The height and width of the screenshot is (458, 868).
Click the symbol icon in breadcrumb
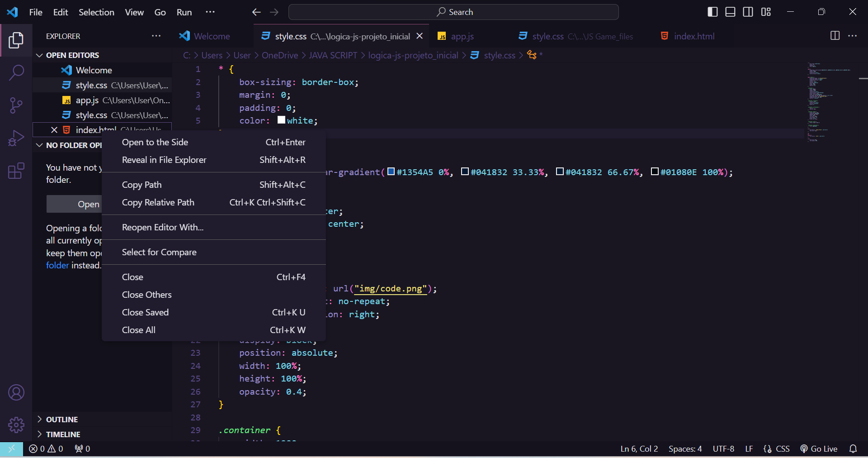pyautogui.click(x=532, y=55)
